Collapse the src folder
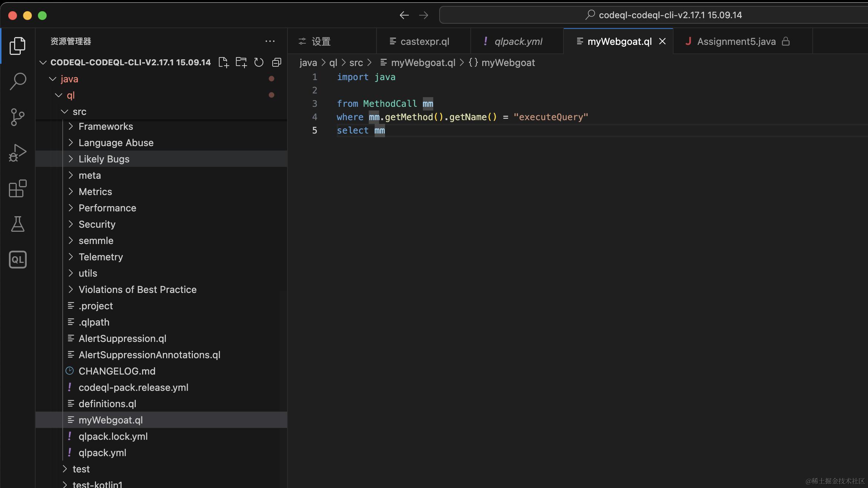868x488 pixels. [79, 112]
